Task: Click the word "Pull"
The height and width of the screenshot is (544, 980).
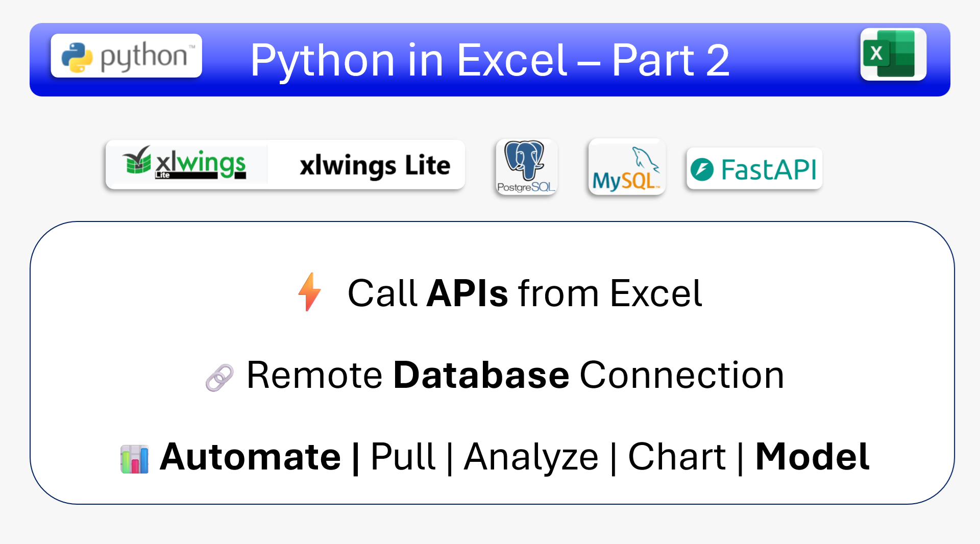Action: point(403,456)
